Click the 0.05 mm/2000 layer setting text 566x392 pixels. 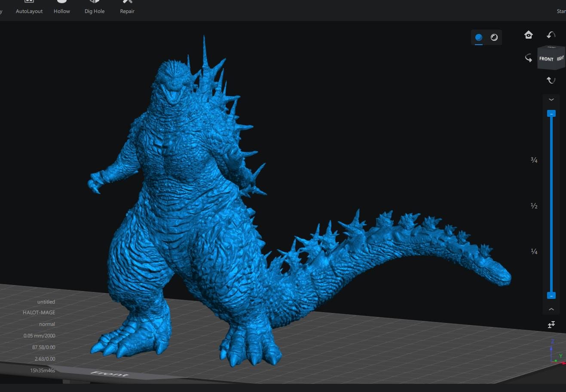click(x=40, y=335)
